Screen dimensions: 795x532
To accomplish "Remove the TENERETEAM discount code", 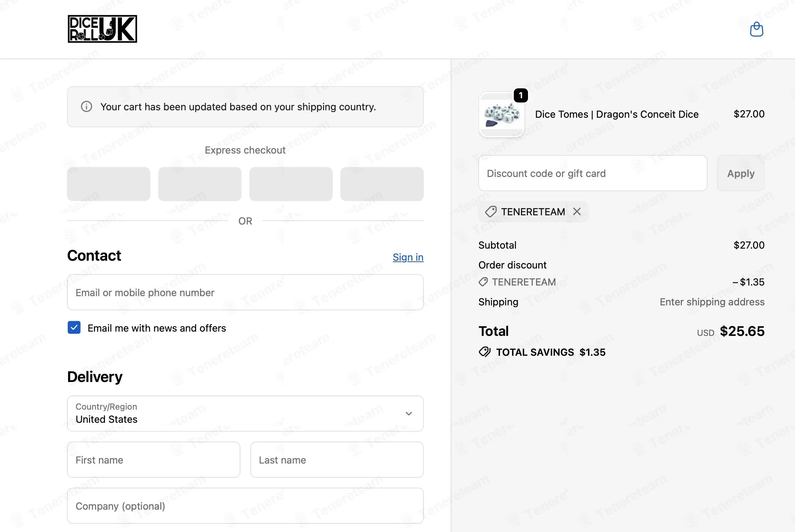I will 577,211.
